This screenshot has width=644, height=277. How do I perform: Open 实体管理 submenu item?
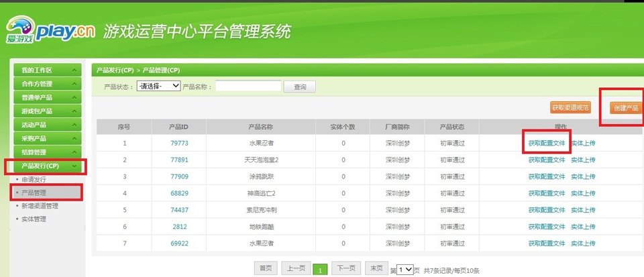click(x=34, y=219)
